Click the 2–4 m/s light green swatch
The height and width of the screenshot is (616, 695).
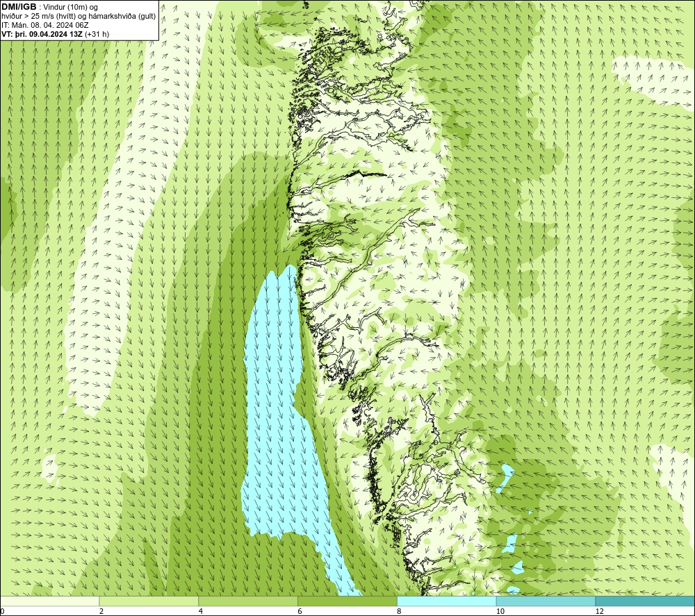(149, 601)
